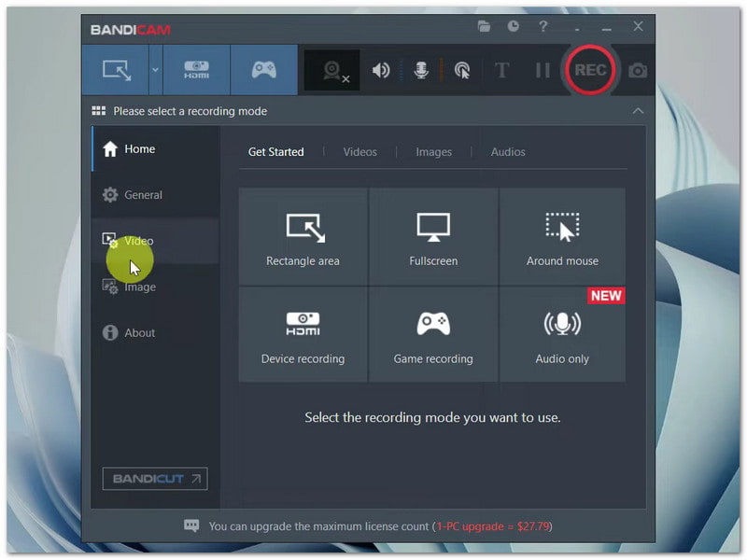Start recording with the REC button

click(x=590, y=70)
